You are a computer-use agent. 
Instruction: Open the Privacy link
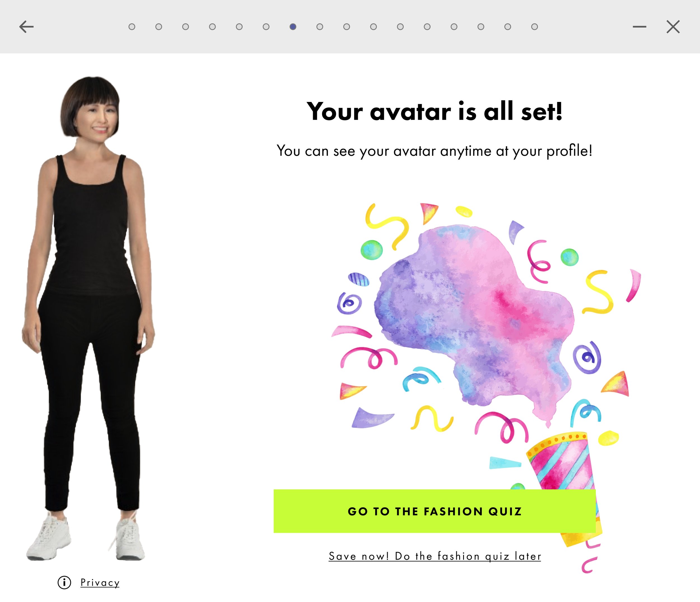pos(100,583)
